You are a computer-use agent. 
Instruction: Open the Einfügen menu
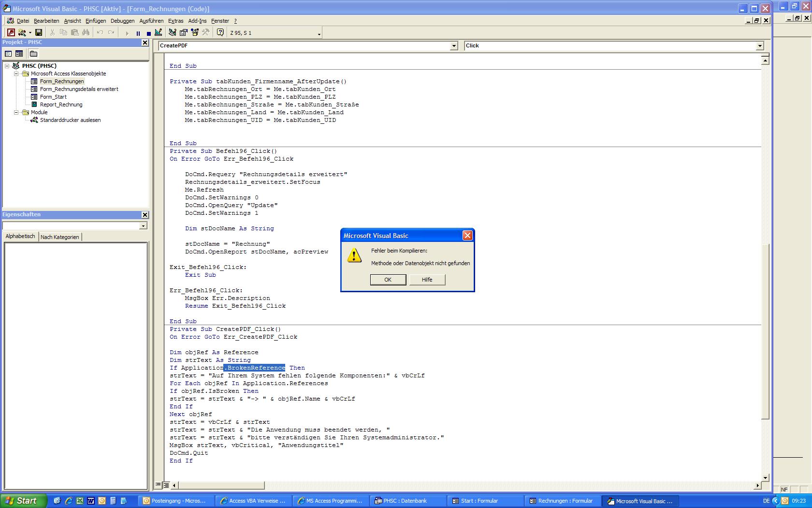pyautogui.click(x=96, y=21)
